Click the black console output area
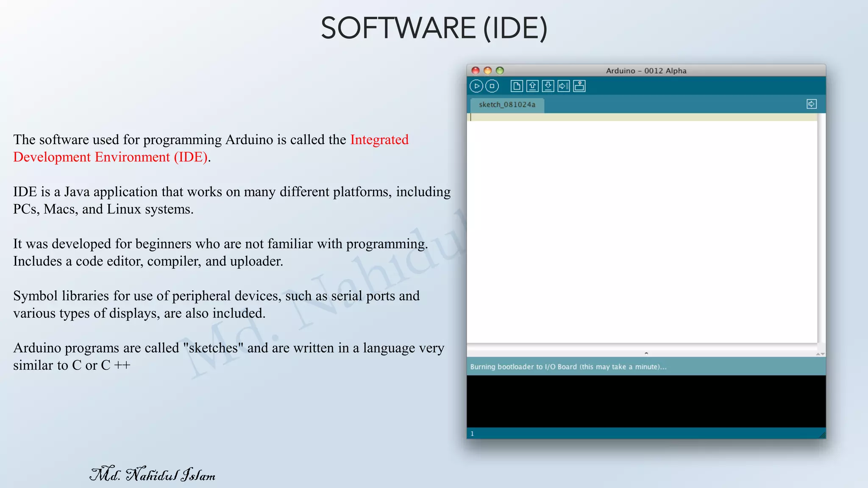The width and height of the screenshot is (868, 488). (x=646, y=401)
